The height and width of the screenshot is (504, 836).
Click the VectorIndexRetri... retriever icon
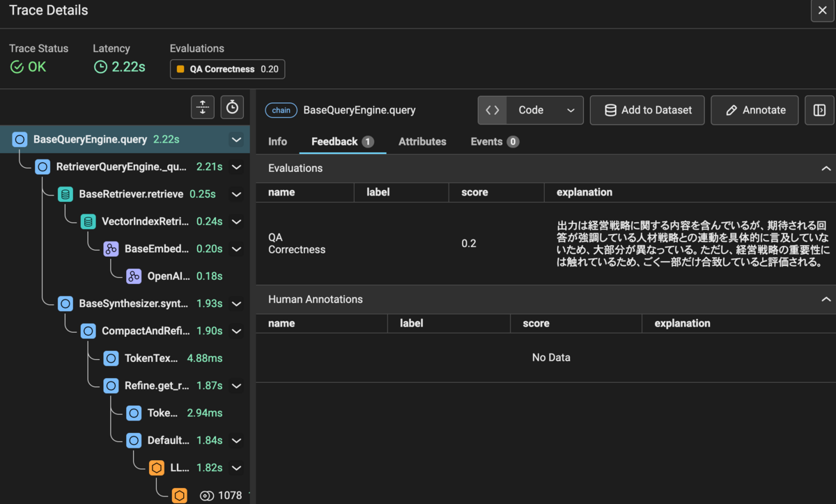coord(88,221)
